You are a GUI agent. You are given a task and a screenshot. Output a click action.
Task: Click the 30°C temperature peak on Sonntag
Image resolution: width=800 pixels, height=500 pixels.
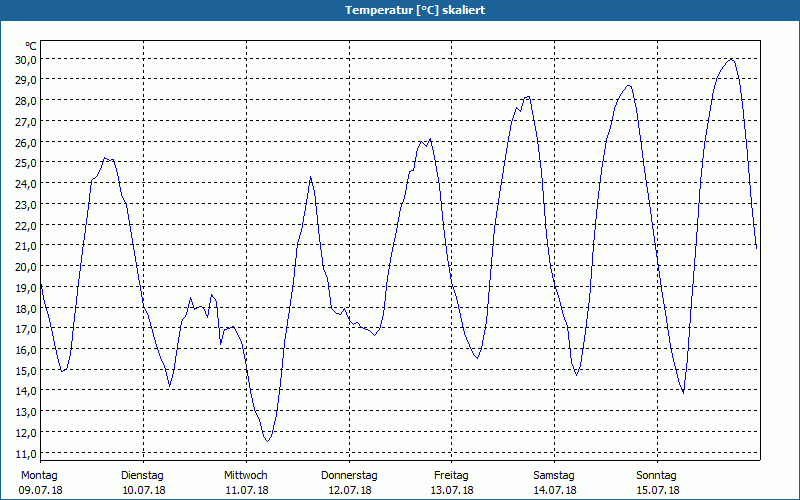(x=731, y=59)
